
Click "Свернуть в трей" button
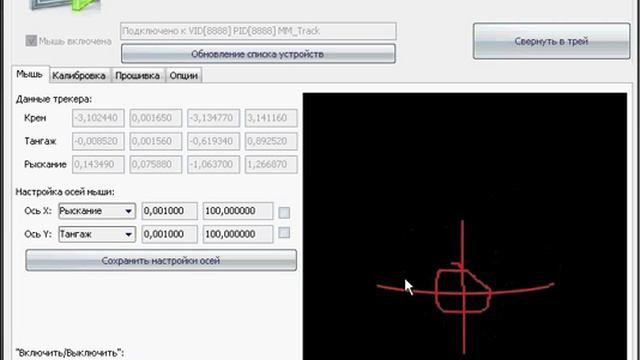point(551,41)
